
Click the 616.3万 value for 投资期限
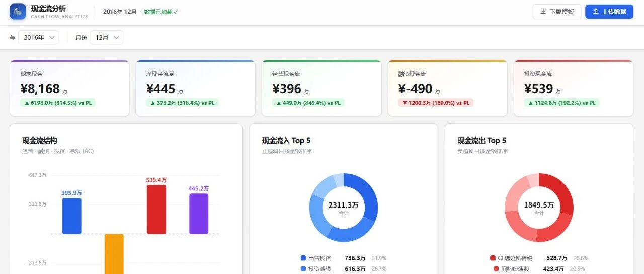pos(355,269)
